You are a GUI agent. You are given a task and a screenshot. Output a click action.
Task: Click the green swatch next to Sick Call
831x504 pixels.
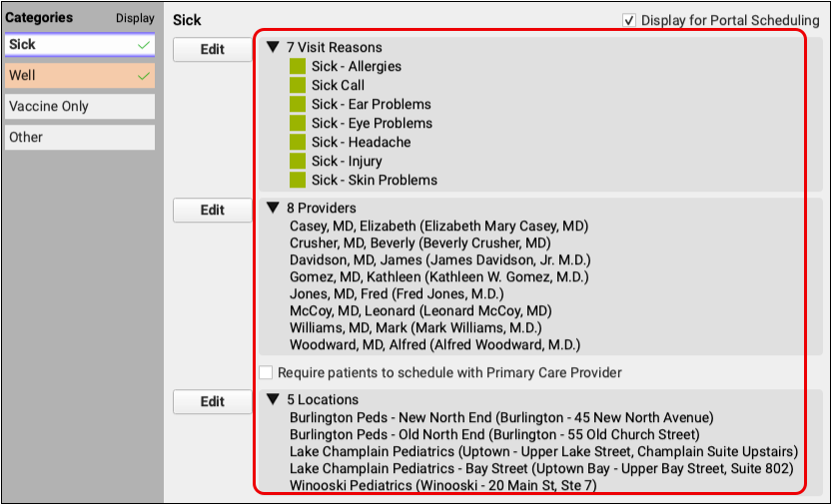(x=298, y=86)
